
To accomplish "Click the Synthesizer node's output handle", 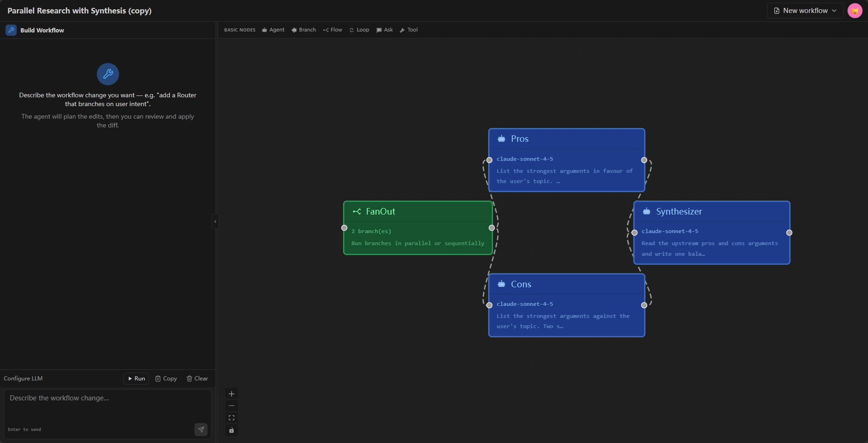I will (789, 233).
